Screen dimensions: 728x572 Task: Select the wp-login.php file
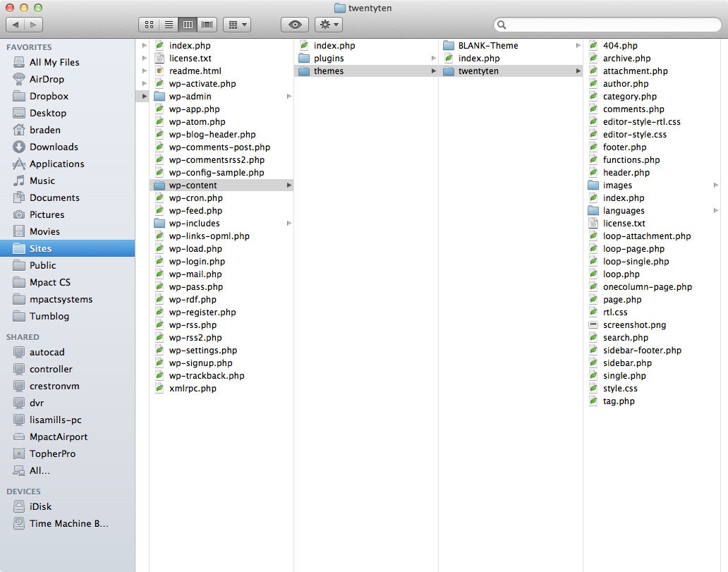tap(222, 262)
